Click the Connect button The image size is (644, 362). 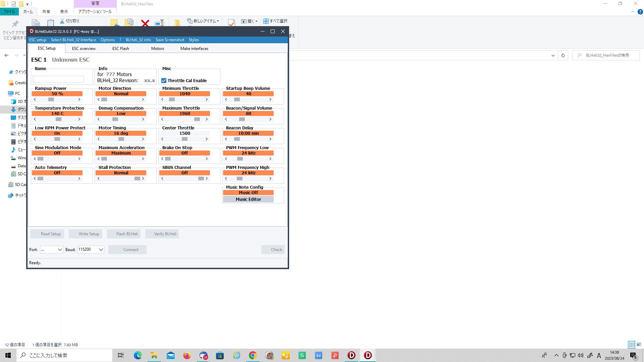(x=127, y=250)
